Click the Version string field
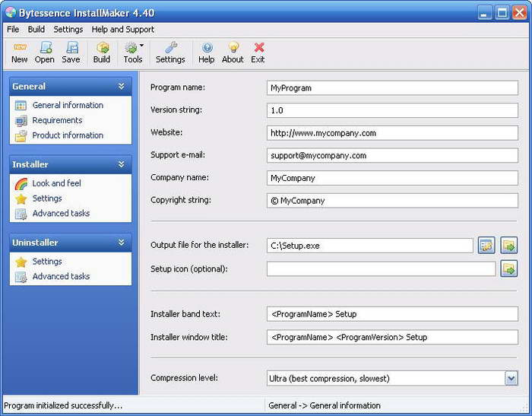 (x=392, y=110)
